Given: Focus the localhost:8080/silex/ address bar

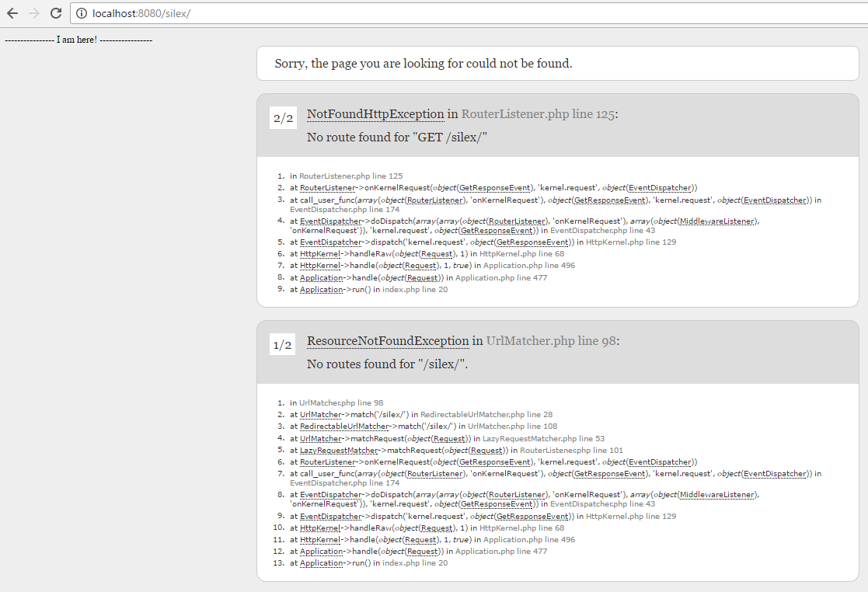Looking at the screenshot, I should point(469,13).
